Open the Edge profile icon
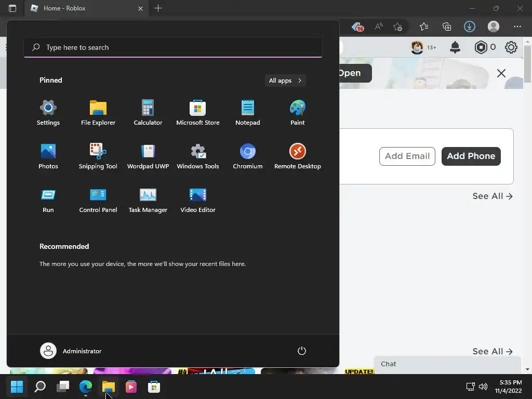Screen dimensions: 532x399 pos(494,26)
